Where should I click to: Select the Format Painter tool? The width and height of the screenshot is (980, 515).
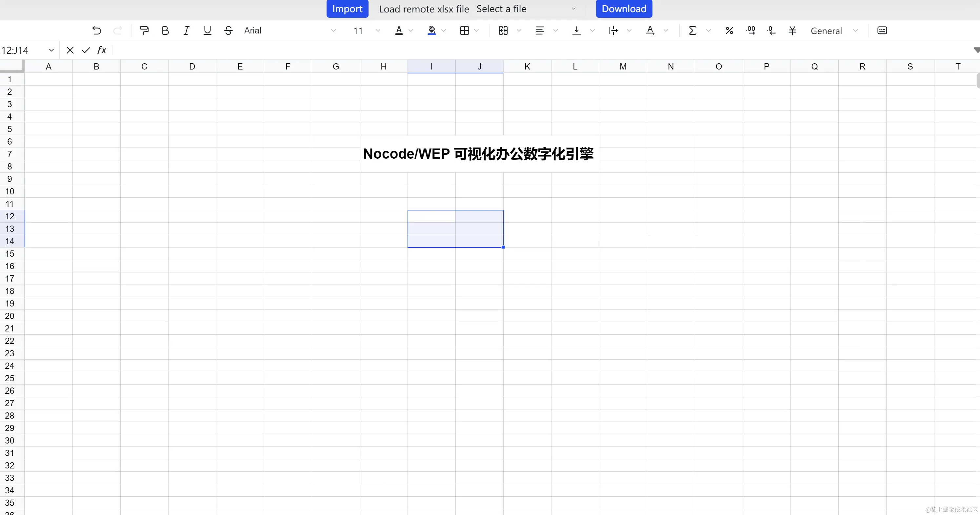144,30
